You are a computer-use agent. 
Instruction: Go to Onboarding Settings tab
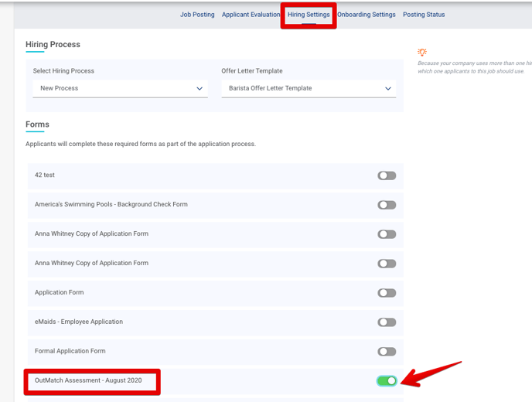pos(366,15)
